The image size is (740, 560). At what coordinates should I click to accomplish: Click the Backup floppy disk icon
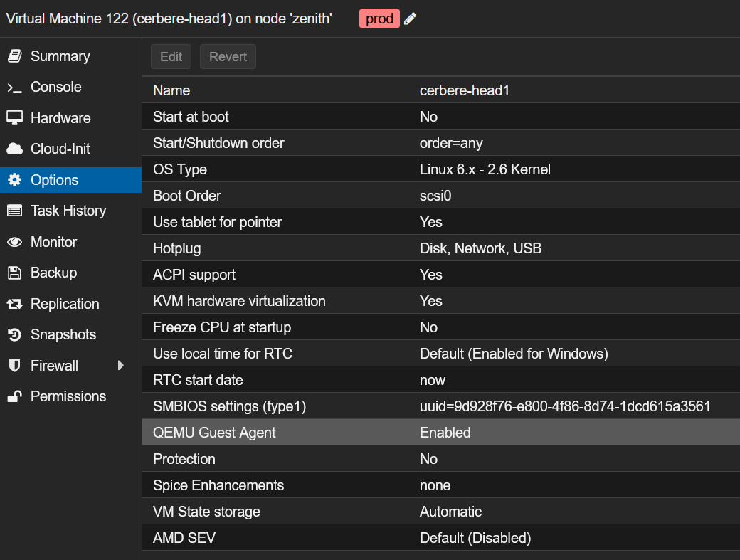click(x=14, y=273)
